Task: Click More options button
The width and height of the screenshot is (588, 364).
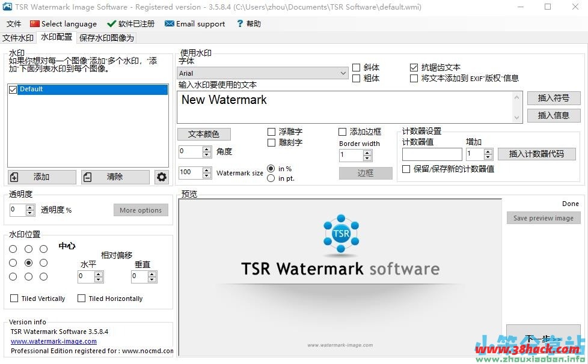Action: pyautogui.click(x=141, y=210)
